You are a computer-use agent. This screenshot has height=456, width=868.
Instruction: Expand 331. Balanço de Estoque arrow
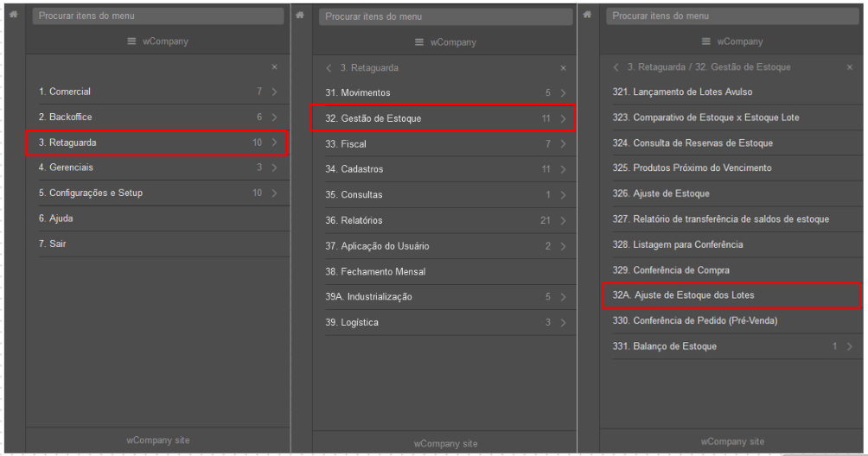click(x=850, y=346)
